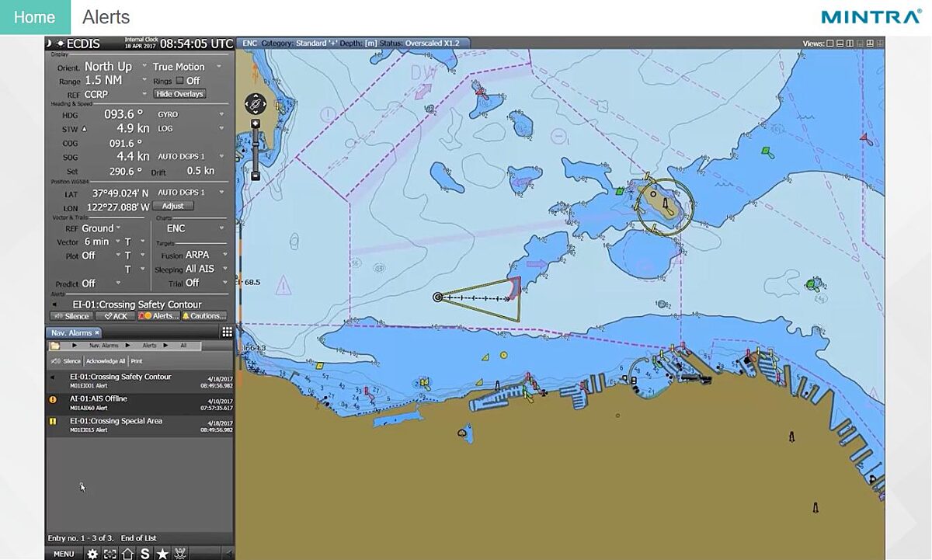Click the own ship symbol on chart
Screen dimensions: 932x560
coord(438,297)
